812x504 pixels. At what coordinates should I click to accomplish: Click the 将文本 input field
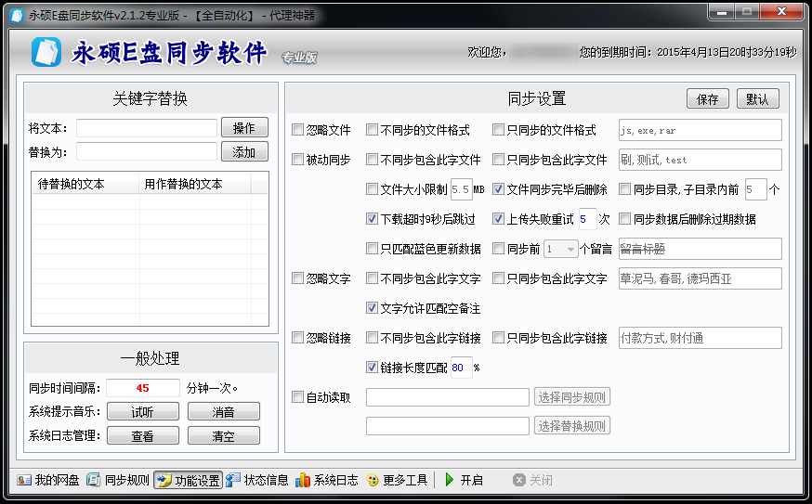tap(147, 128)
